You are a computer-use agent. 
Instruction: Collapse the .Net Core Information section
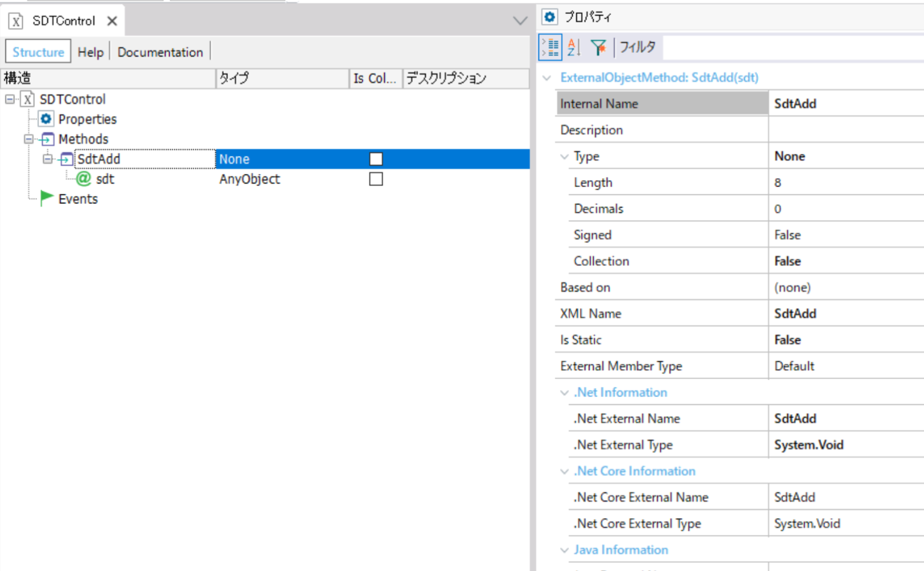564,472
